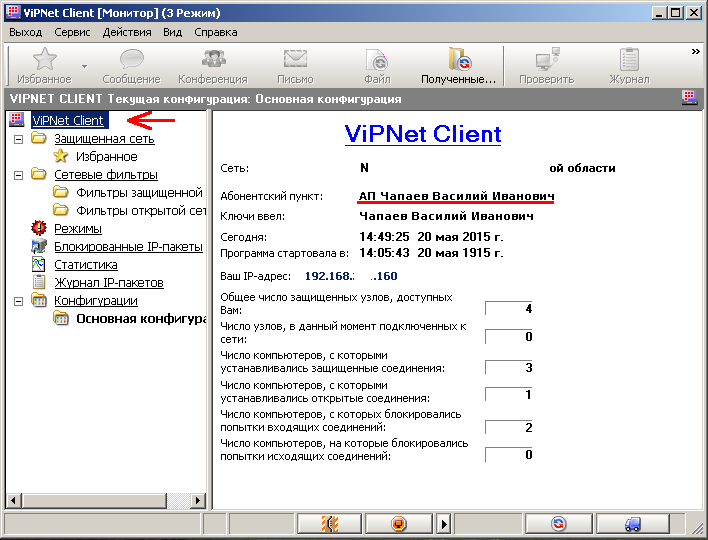The width and height of the screenshot is (708, 540).
Task: Click the blocked incoming attempts field
Action: pyautogui.click(x=508, y=427)
